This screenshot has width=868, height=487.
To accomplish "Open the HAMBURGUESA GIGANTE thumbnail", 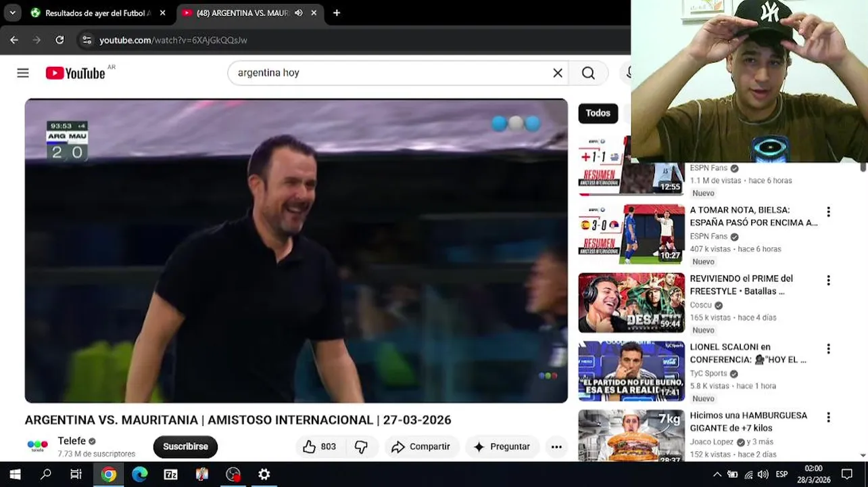I will point(631,436).
